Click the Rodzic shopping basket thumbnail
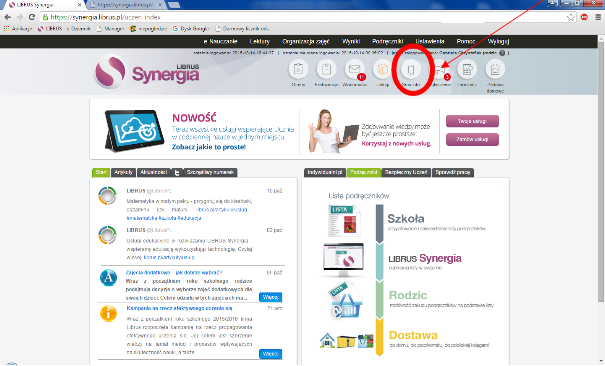The height and width of the screenshot is (366, 605). [345, 301]
